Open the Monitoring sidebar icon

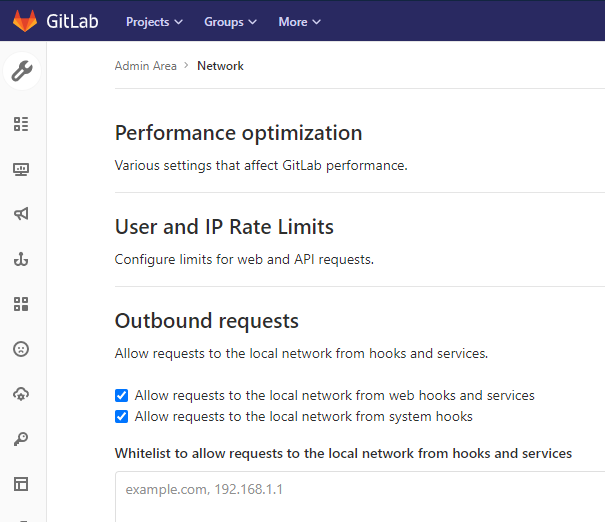(x=21, y=169)
